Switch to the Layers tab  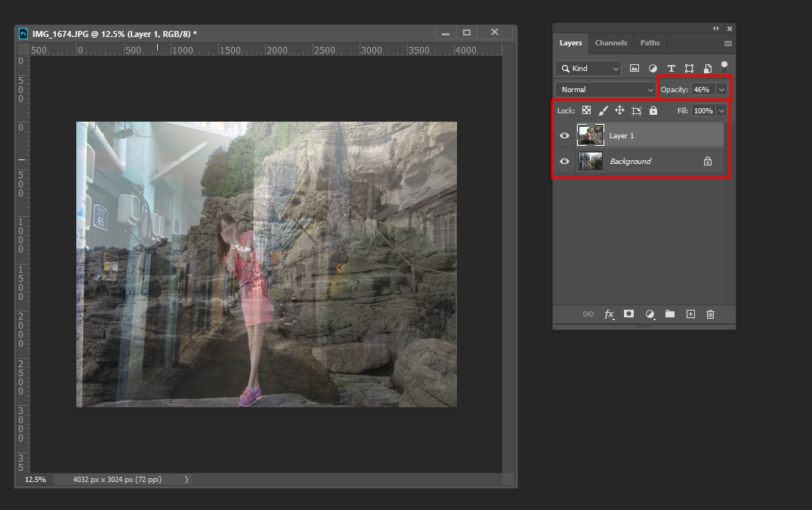tap(571, 43)
